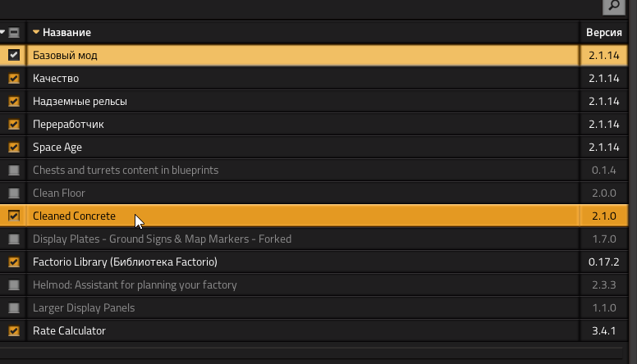The height and width of the screenshot is (364, 637).
Task: Disable the Качество mod checkbox
Action: click(x=14, y=79)
